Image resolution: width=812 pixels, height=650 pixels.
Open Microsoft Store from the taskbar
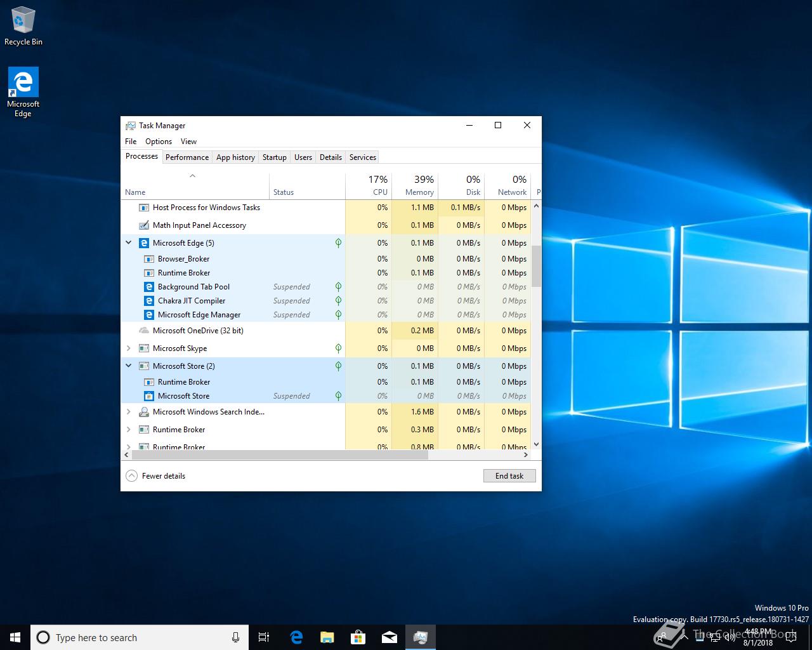358,637
